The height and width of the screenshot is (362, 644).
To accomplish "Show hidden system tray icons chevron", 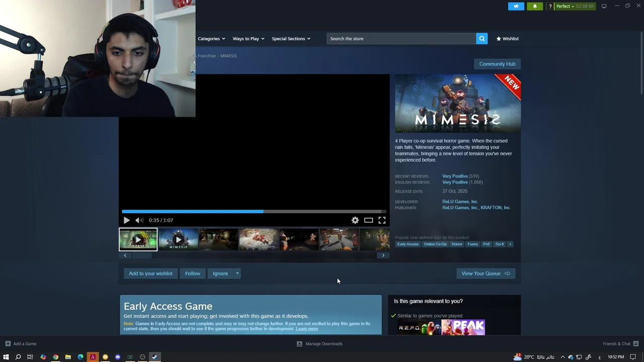I will (562, 357).
